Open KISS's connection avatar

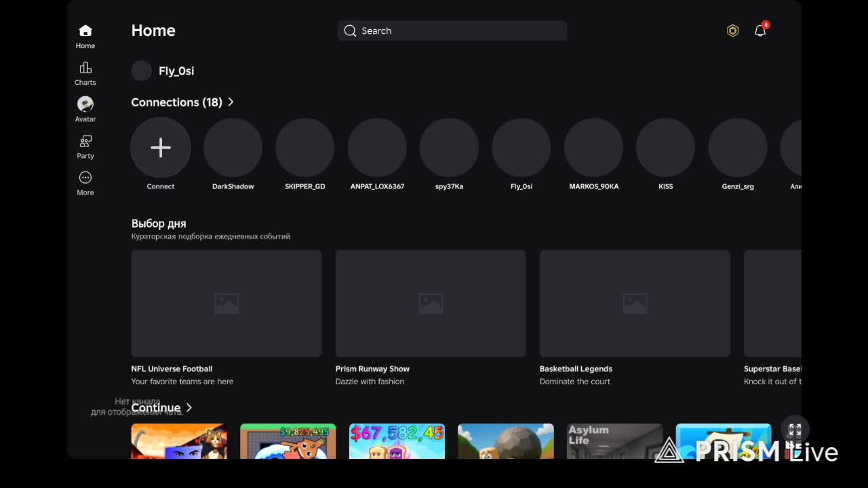(665, 148)
